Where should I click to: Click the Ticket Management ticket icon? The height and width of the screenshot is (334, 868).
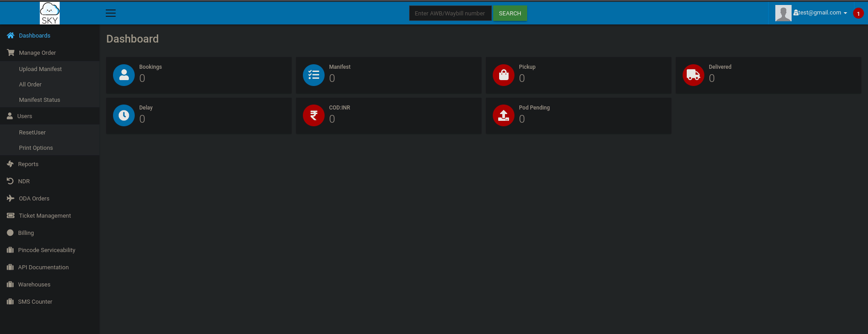[x=10, y=215]
